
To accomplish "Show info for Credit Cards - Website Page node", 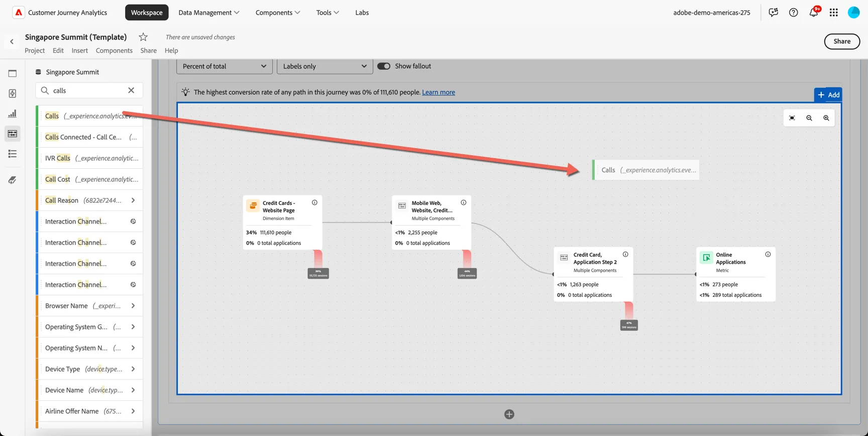I will point(314,202).
